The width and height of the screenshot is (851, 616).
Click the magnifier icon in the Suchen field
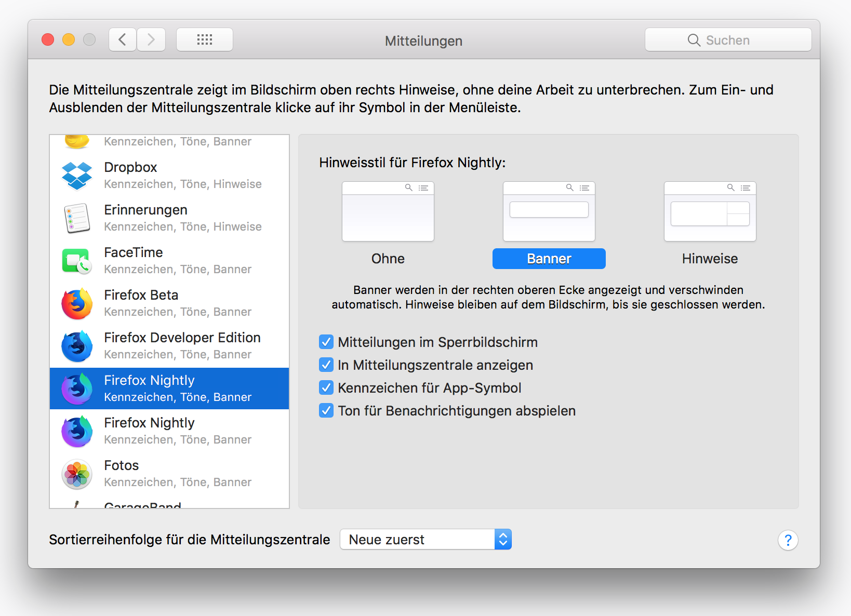click(694, 40)
